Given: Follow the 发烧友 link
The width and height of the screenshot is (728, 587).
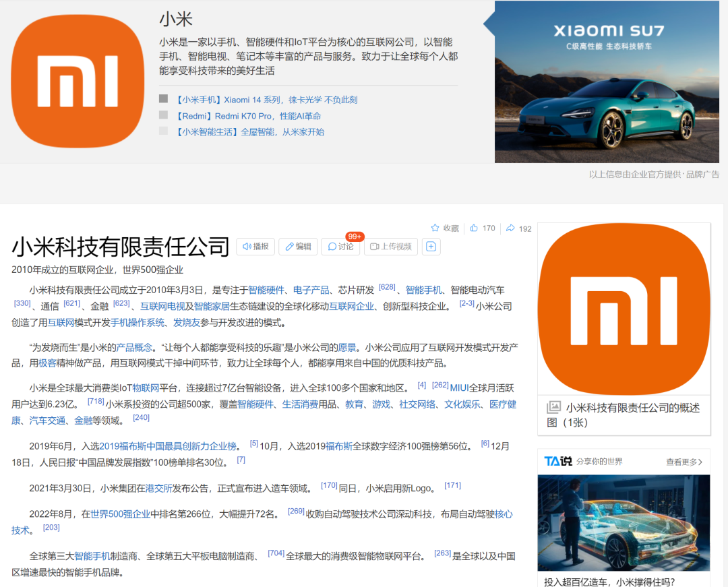Looking at the screenshot, I should click(187, 323).
